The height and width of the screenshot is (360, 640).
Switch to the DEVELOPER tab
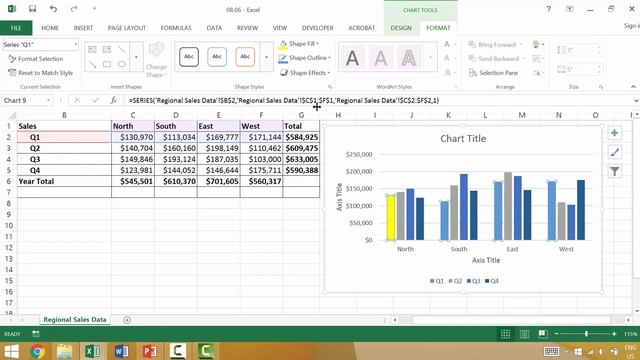pos(318,28)
